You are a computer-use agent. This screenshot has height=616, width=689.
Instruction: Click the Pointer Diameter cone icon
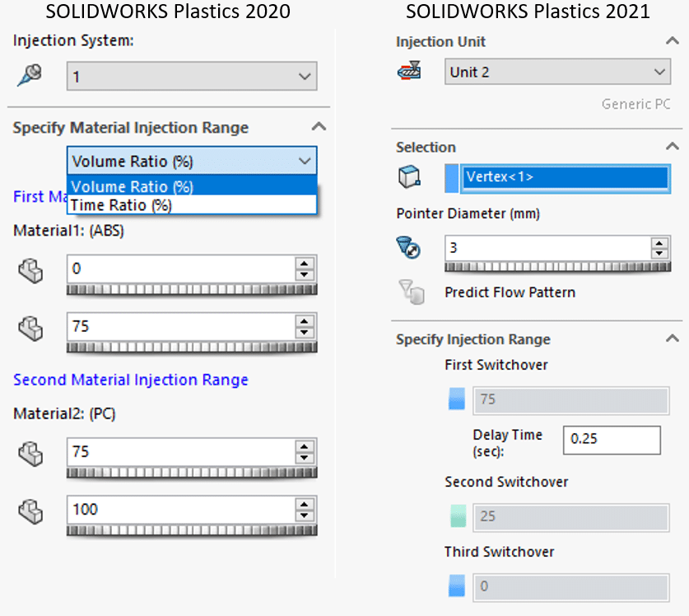pyautogui.click(x=408, y=248)
